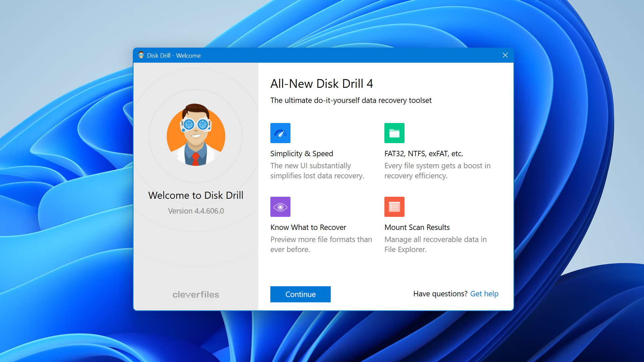
Task: Click the purple eye Know What to Recover icon
Action: pos(280,207)
